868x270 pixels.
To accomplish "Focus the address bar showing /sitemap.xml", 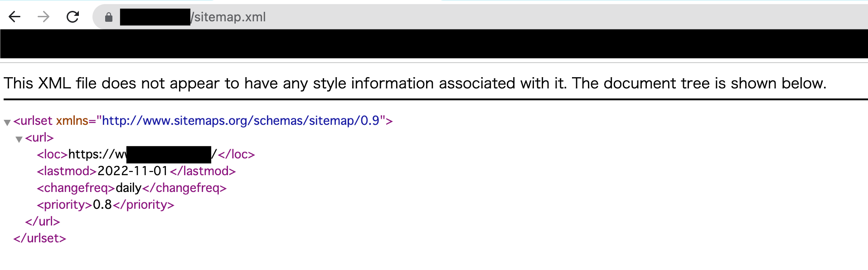I will [x=408, y=17].
